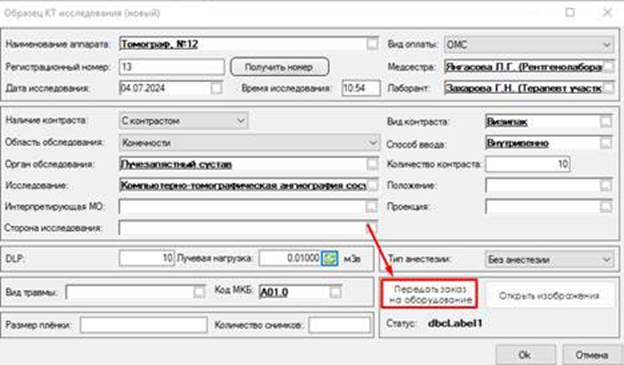This screenshot has height=365, width=624.
Task: Click the Количество снимков input field
Action: coord(339,325)
